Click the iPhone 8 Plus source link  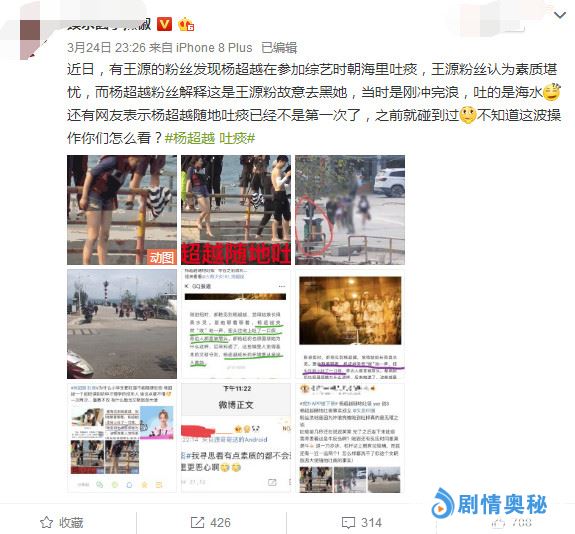click(x=214, y=48)
